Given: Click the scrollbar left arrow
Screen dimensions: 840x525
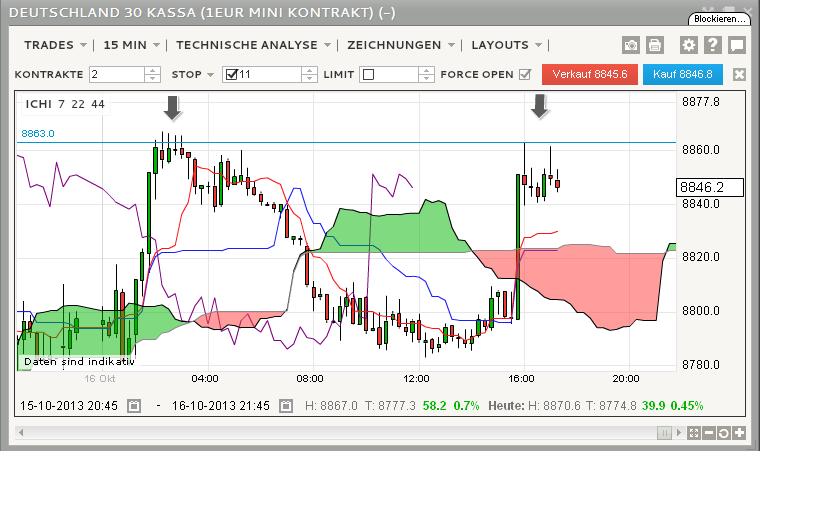Looking at the screenshot, I should point(21,432).
